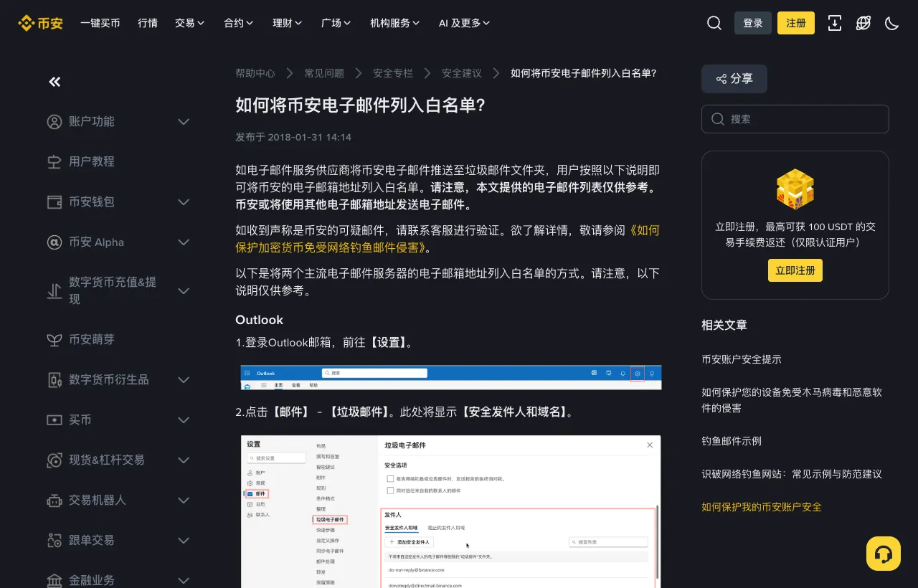Click the 金融业务 bank icon
This screenshot has height=588, width=918.
coord(55,580)
